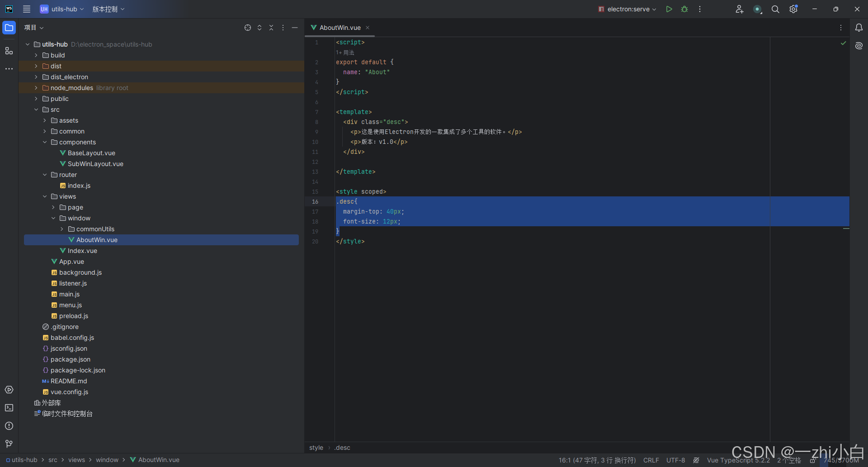Open BaseLayout.vue in the tree
868x467 pixels.
click(91, 153)
